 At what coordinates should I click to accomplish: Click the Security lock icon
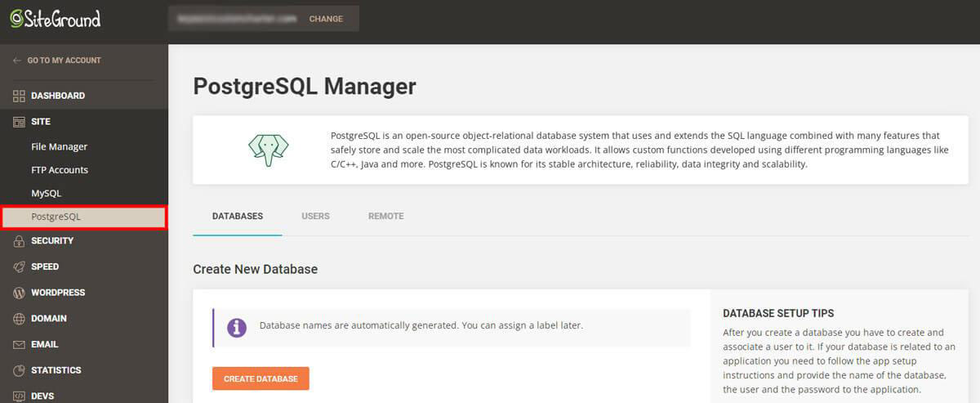pos(19,241)
